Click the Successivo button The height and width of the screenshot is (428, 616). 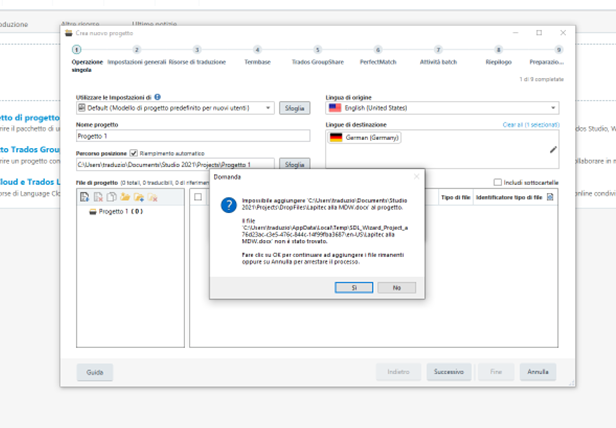click(x=449, y=372)
